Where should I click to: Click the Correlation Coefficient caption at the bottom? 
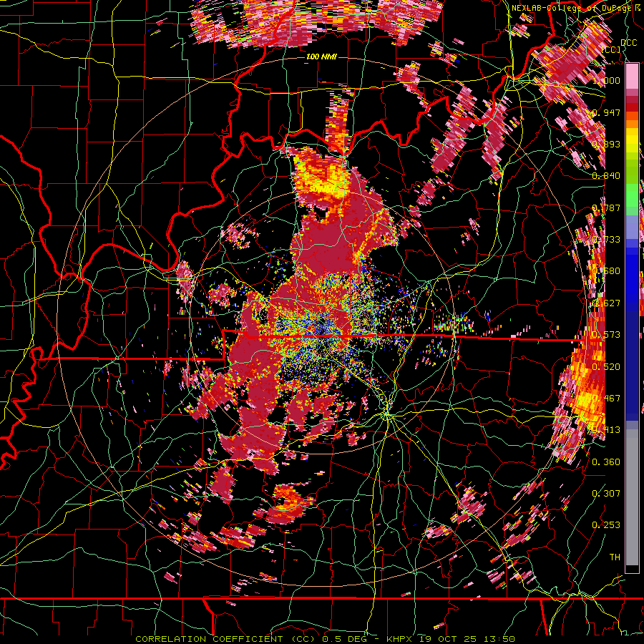(325, 639)
